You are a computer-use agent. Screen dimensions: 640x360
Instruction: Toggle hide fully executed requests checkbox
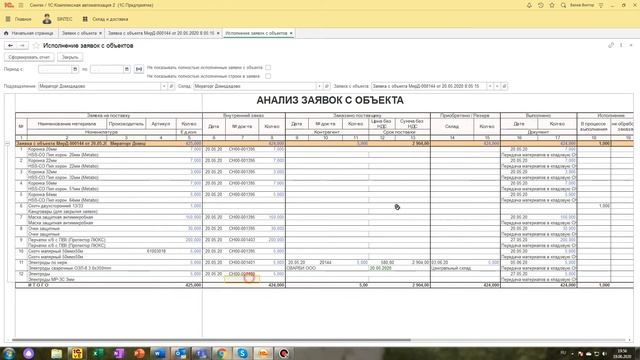[268, 67]
